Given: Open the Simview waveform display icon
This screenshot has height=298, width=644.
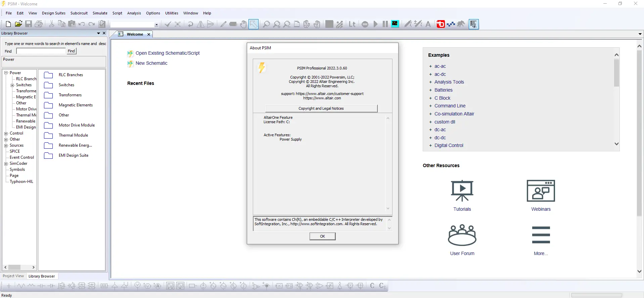Looking at the screenshot, I should 395,24.
